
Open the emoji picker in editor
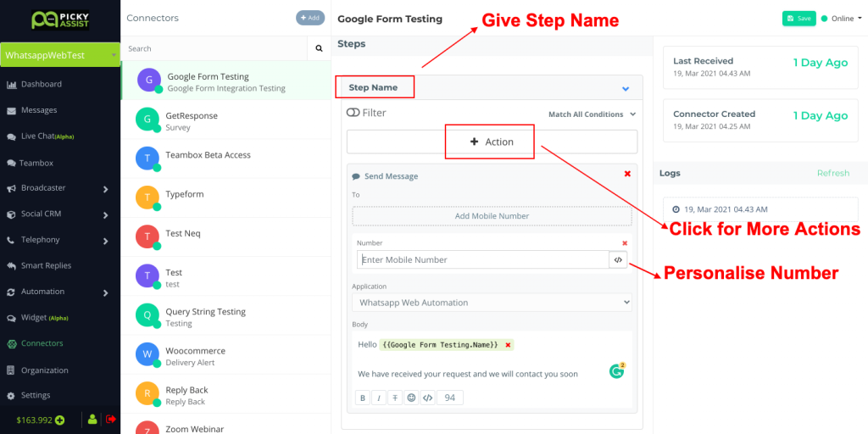[411, 398]
